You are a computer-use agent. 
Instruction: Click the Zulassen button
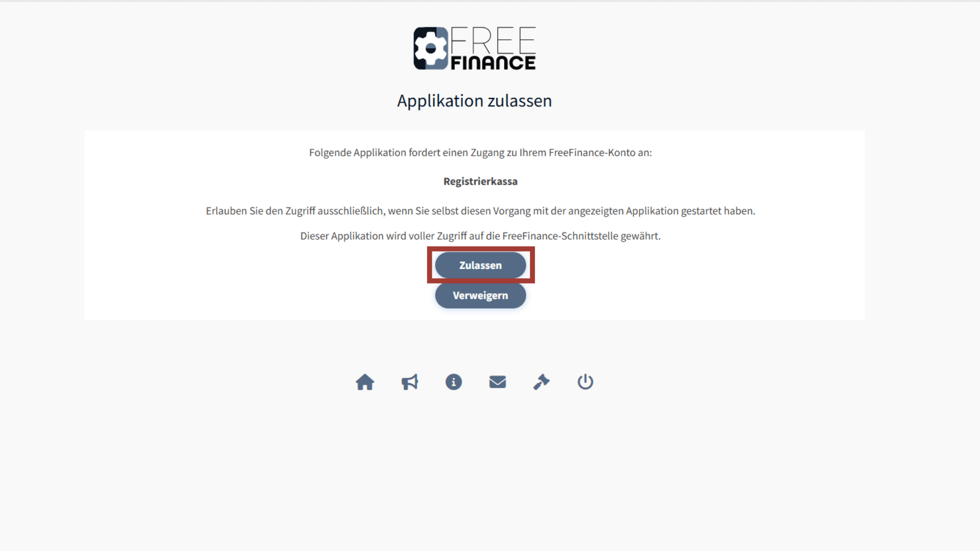[x=480, y=265]
